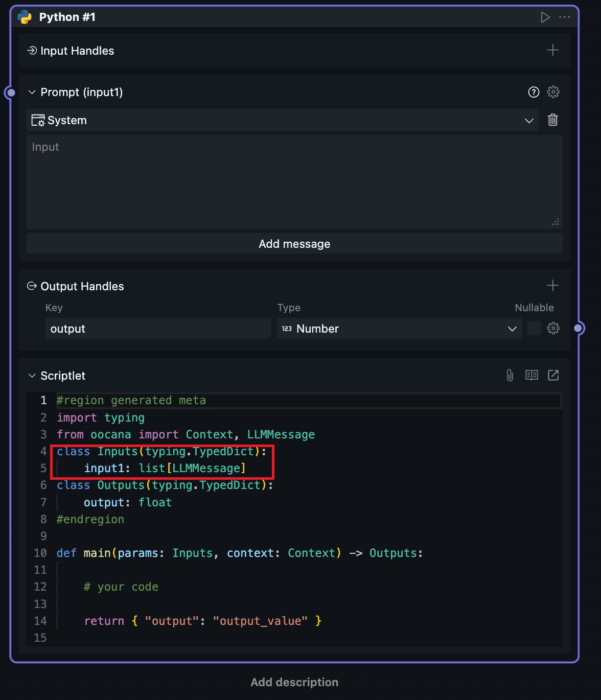
Task: Add a new output handle
Action: 552,286
